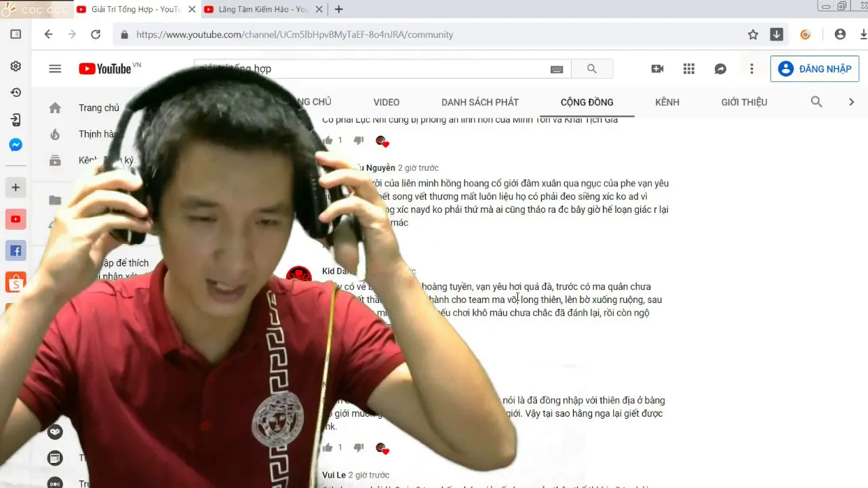Open GIỚI THIỆU channel tab

(x=745, y=102)
